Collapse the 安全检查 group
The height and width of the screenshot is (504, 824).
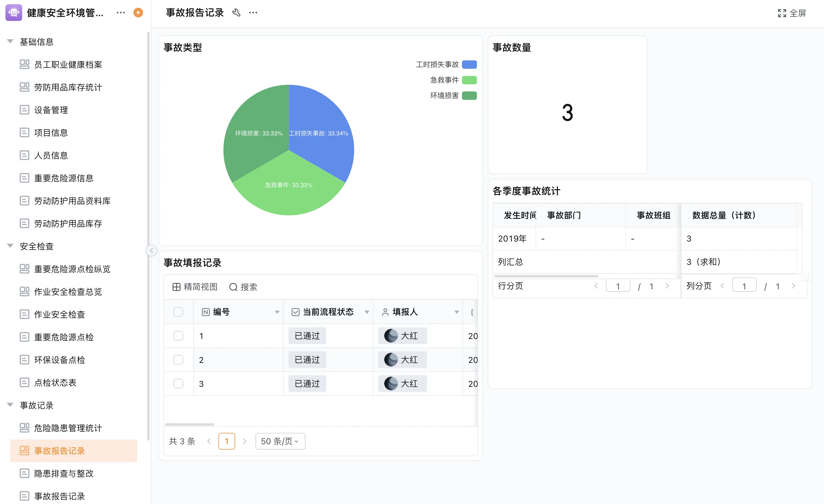tap(10, 246)
